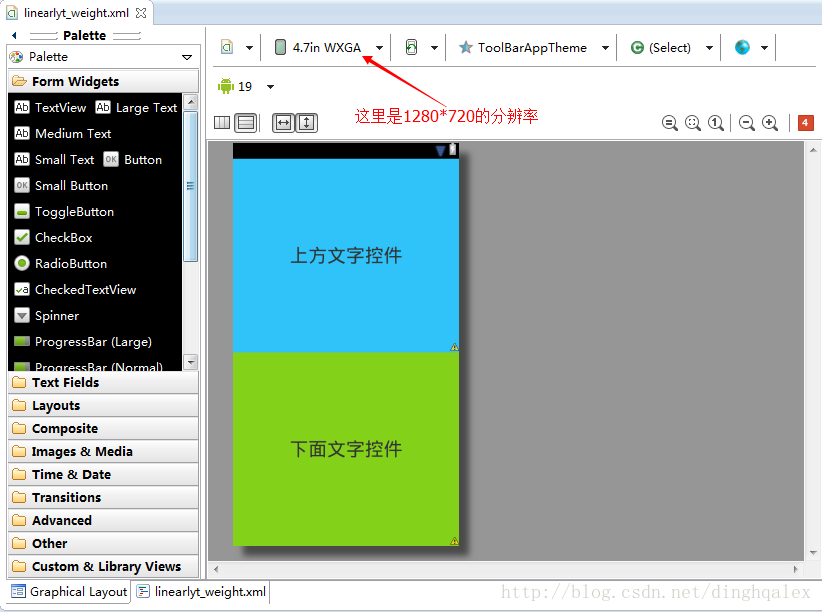Switch to the Graphical Layout tab
Image resolution: width=822 pixels, height=612 pixels.
coord(70,592)
